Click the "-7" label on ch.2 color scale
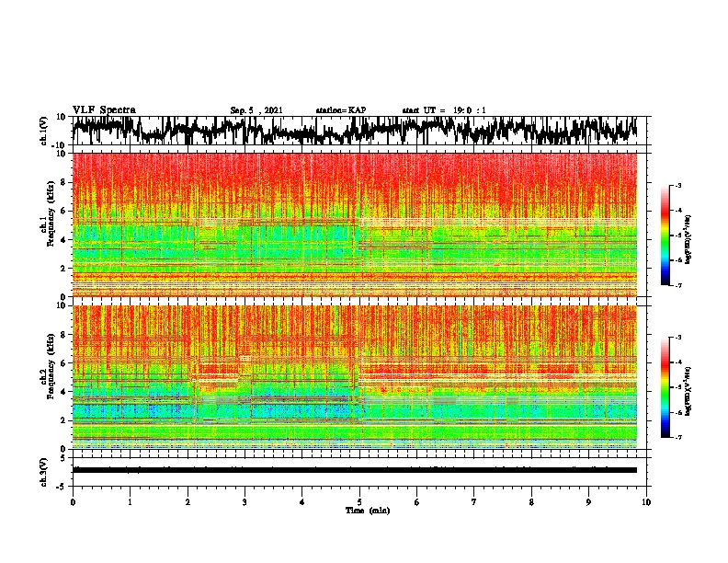This screenshot has height=563, width=728. 677,437
